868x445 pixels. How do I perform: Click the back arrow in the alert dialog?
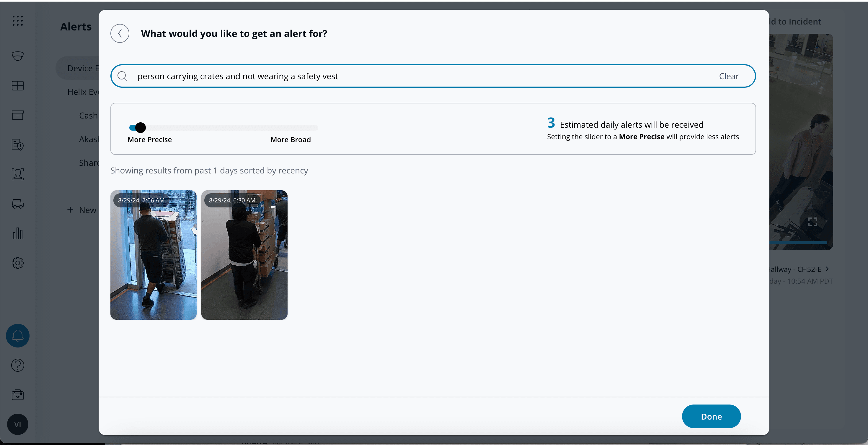point(120,33)
